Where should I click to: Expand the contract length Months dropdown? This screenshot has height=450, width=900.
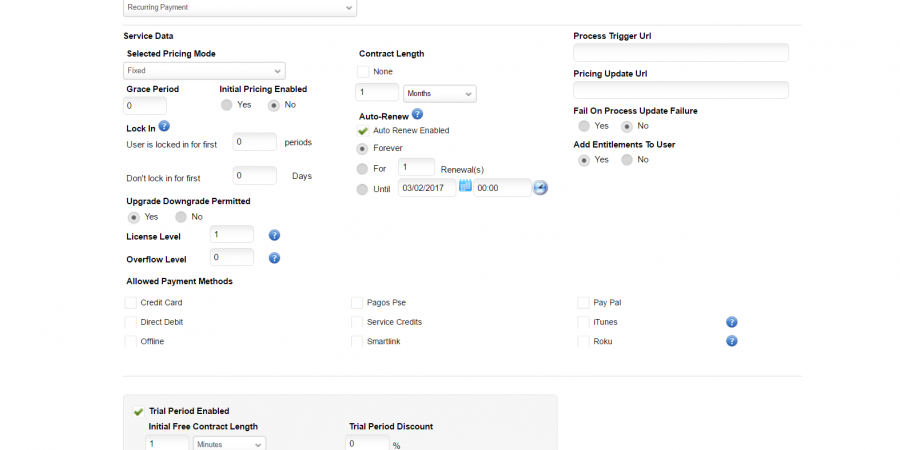440,94
